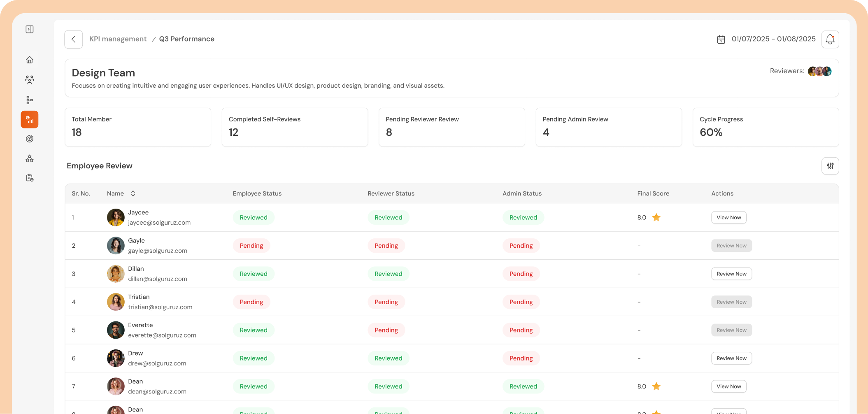The image size is (868, 414).
Task: Open the date range picker
Action: [x=766, y=39]
